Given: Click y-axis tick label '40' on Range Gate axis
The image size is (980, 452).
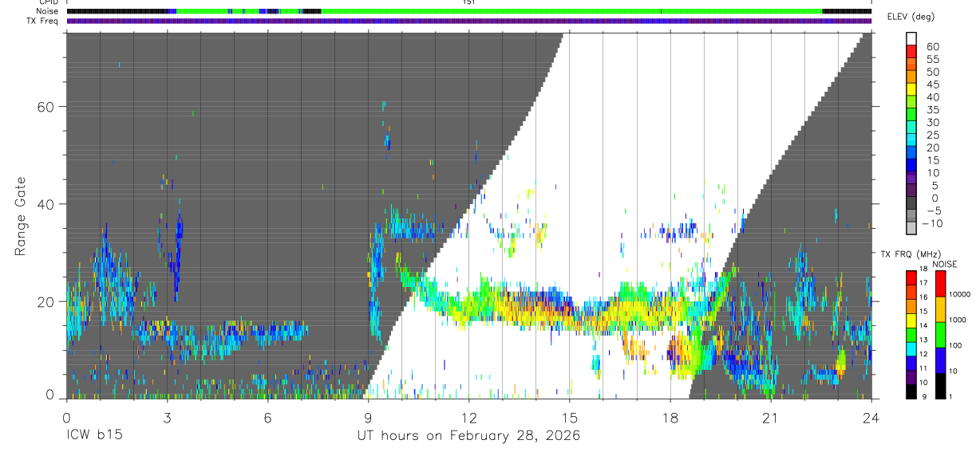Looking at the screenshot, I should point(45,204).
